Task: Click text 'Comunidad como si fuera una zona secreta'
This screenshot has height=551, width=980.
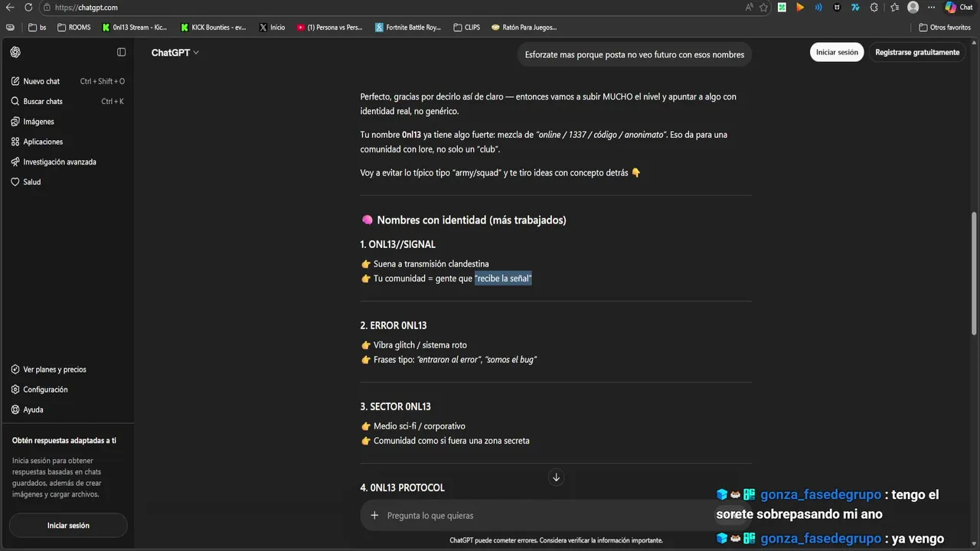Action: point(451,441)
